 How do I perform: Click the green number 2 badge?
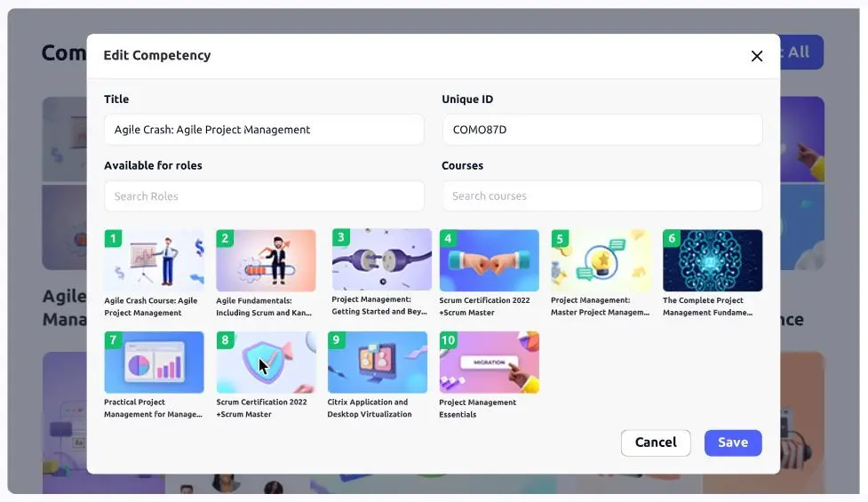pyautogui.click(x=225, y=238)
